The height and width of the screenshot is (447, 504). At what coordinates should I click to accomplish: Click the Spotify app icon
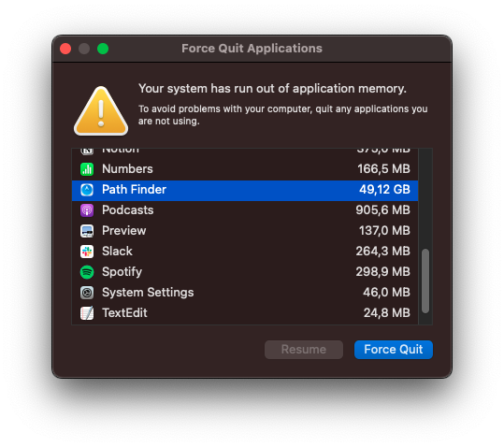point(87,272)
